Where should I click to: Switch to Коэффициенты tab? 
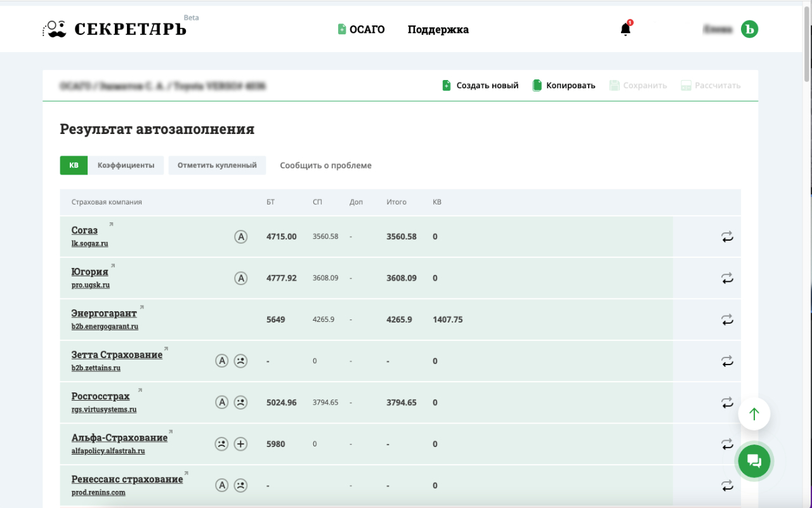(x=126, y=165)
